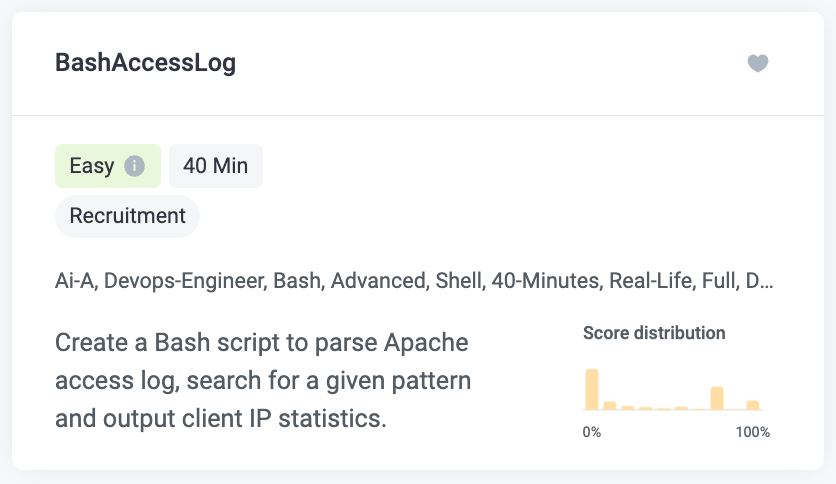Click the 40 Min duration badge
The height and width of the screenshot is (484, 836).
pos(216,166)
